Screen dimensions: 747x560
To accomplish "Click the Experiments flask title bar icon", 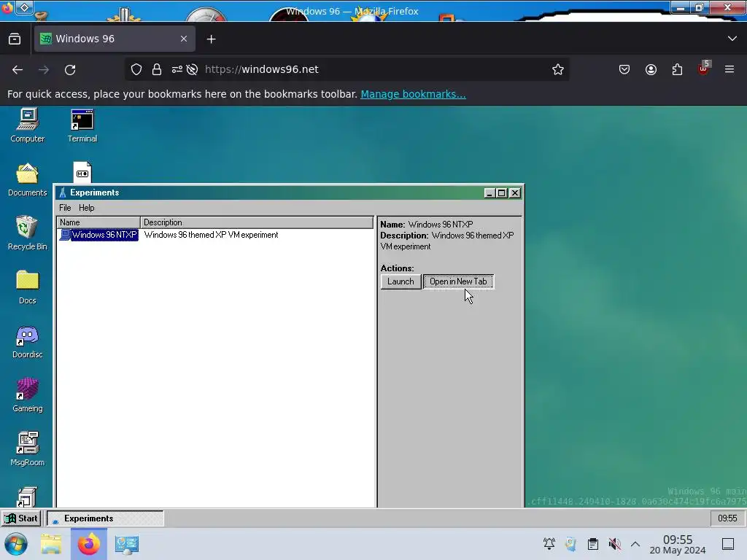I will pyautogui.click(x=63, y=192).
